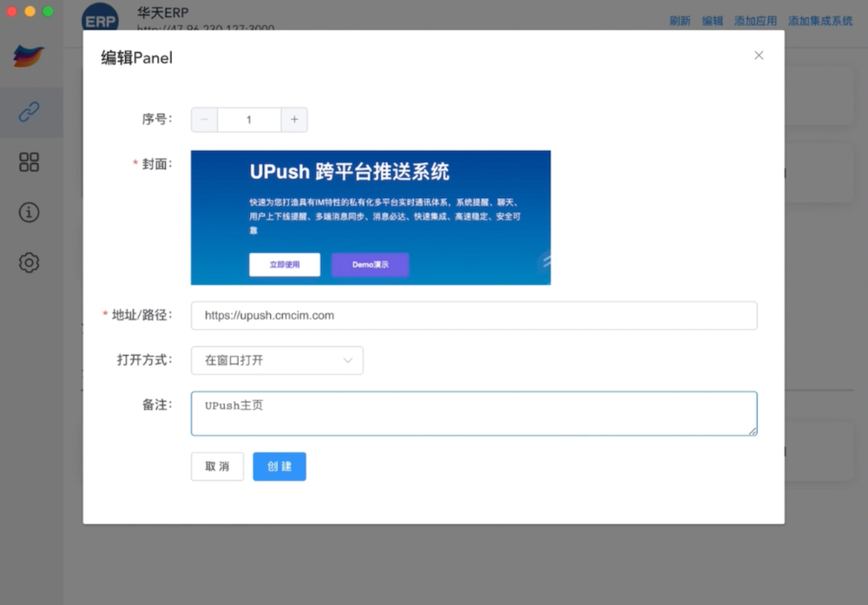
Task: Expand the 打开方式 dropdown
Action: [277, 360]
